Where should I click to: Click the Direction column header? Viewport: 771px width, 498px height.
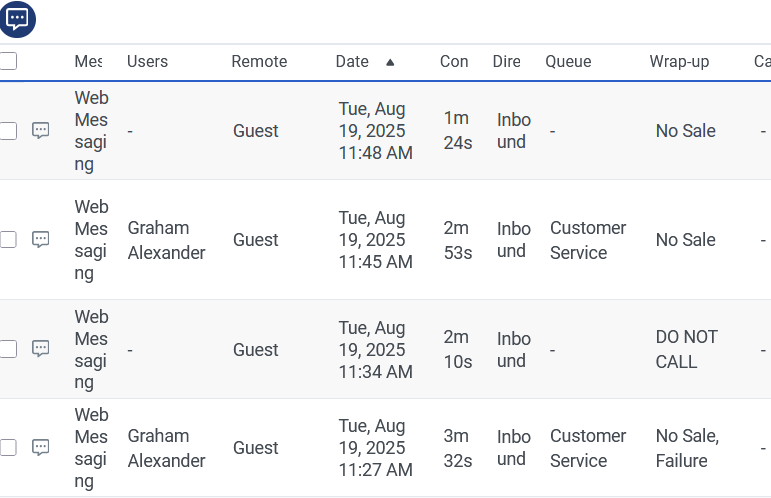click(506, 62)
